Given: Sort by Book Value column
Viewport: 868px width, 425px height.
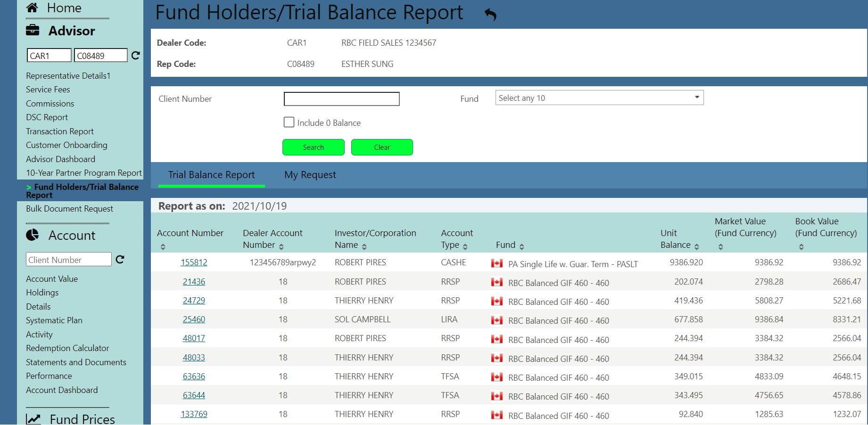Looking at the screenshot, I should tap(801, 247).
